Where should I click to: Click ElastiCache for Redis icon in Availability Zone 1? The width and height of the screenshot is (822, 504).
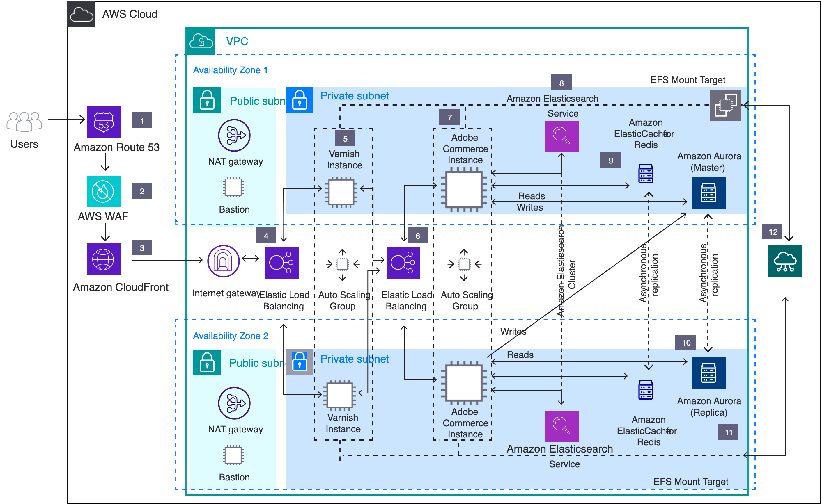[646, 173]
